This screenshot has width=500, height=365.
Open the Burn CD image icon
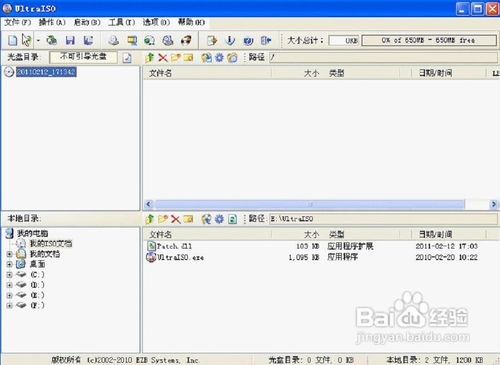(x=186, y=40)
